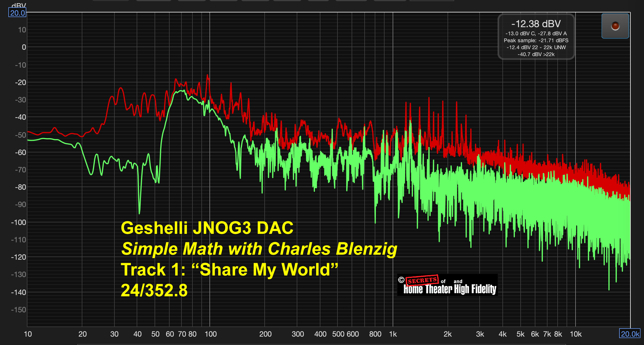Click the "Peak sample: -21.71 dBFS" line
644x345 pixels.
(x=536, y=40)
